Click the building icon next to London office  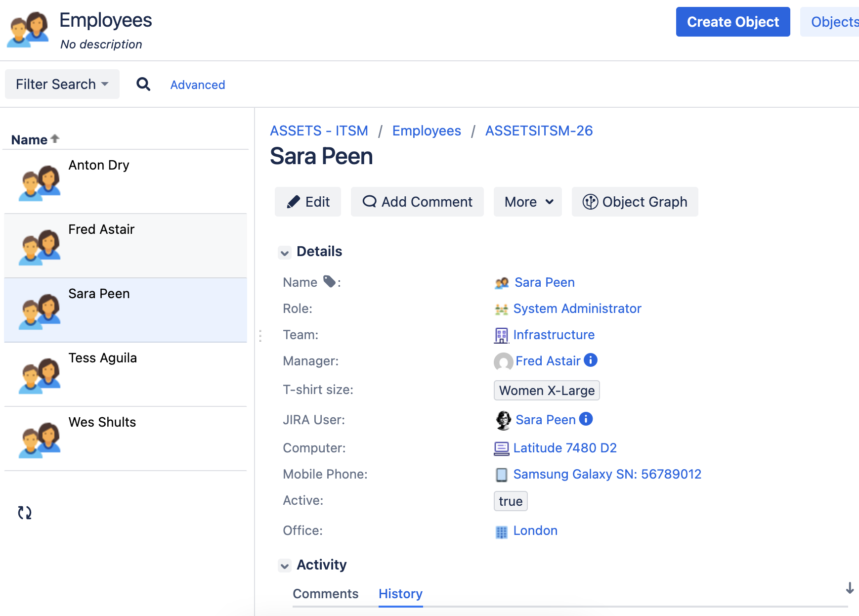tap(502, 531)
